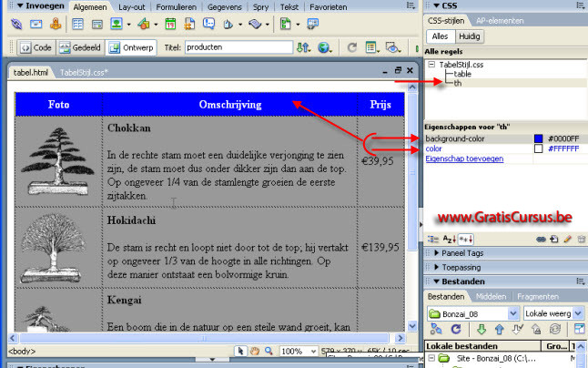Select the zoom magnifier tool in status bar
588x368 pixels.
269,351
